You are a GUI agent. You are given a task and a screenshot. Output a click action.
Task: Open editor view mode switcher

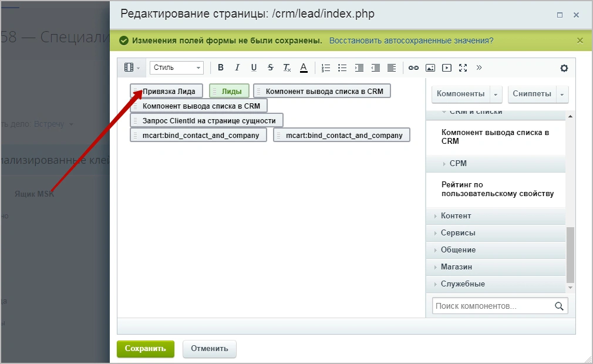point(132,68)
